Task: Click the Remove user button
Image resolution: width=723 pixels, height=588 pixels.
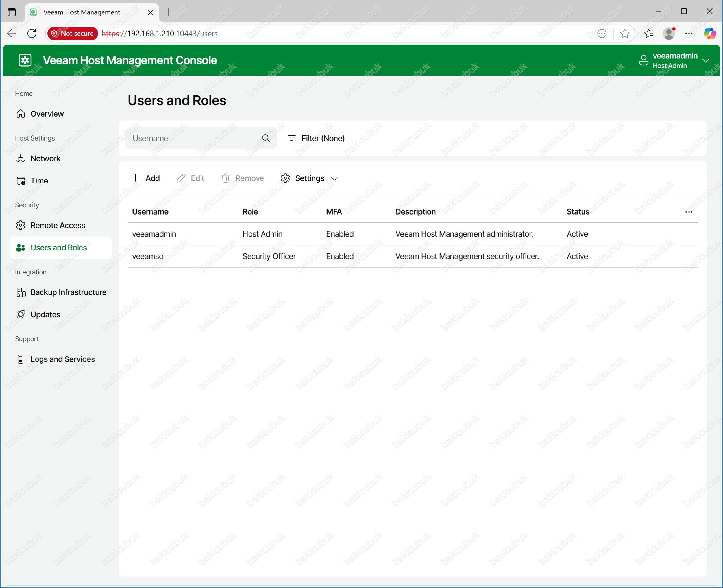Action: pyautogui.click(x=243, y=178)
